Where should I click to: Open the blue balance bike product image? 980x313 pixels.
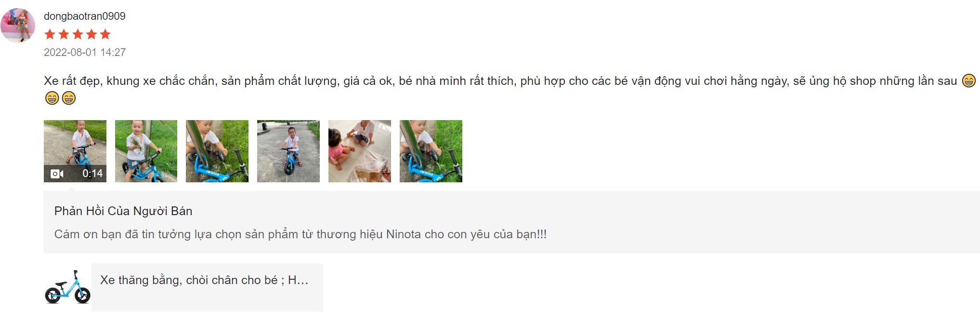[x=67, y=287]
